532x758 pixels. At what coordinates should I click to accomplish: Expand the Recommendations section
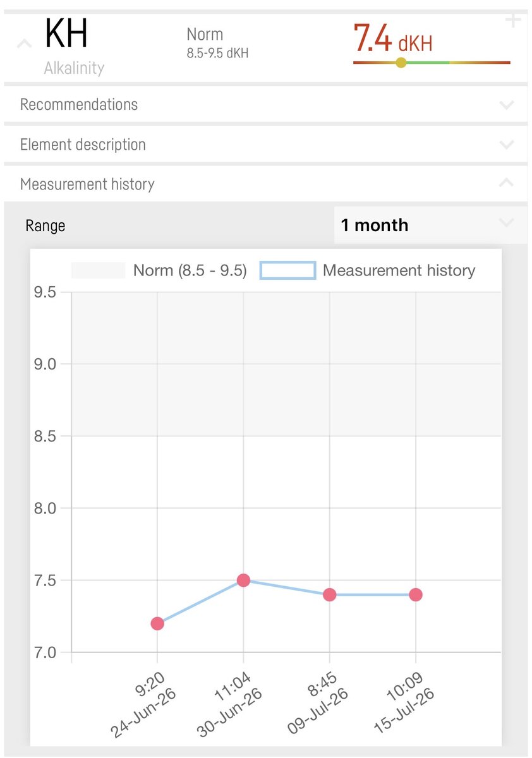pyautogui.click(x=265, y=104)
